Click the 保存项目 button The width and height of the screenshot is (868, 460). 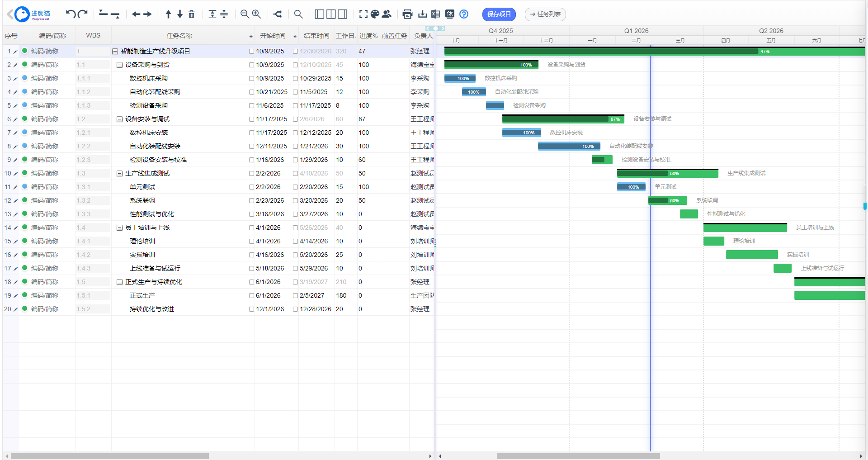pos(499,14)
